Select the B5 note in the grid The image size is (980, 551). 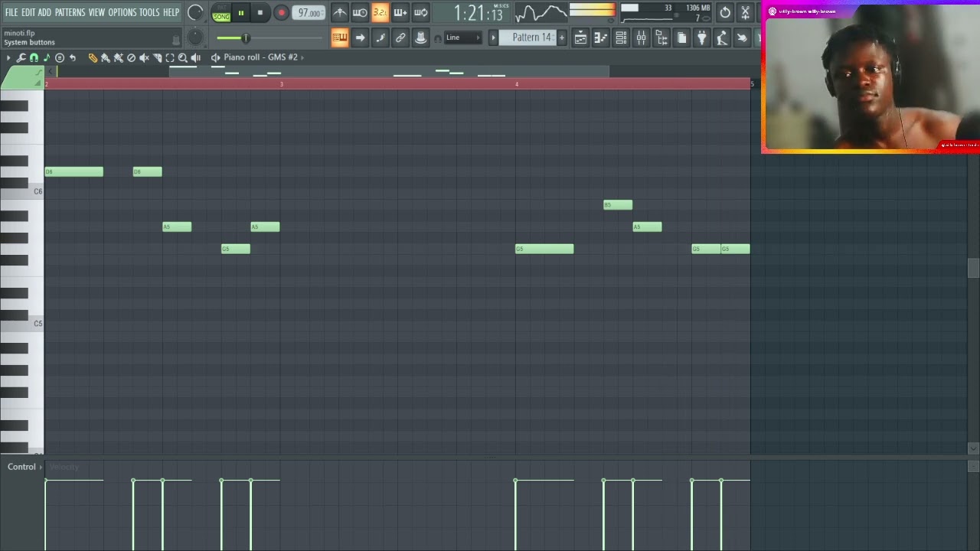click(618, 204)
